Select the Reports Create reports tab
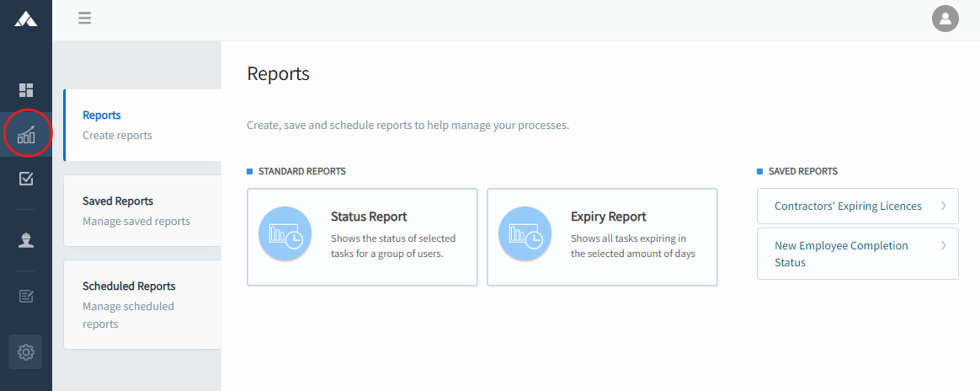Screen dimensions: 980x391 [142, 125]
